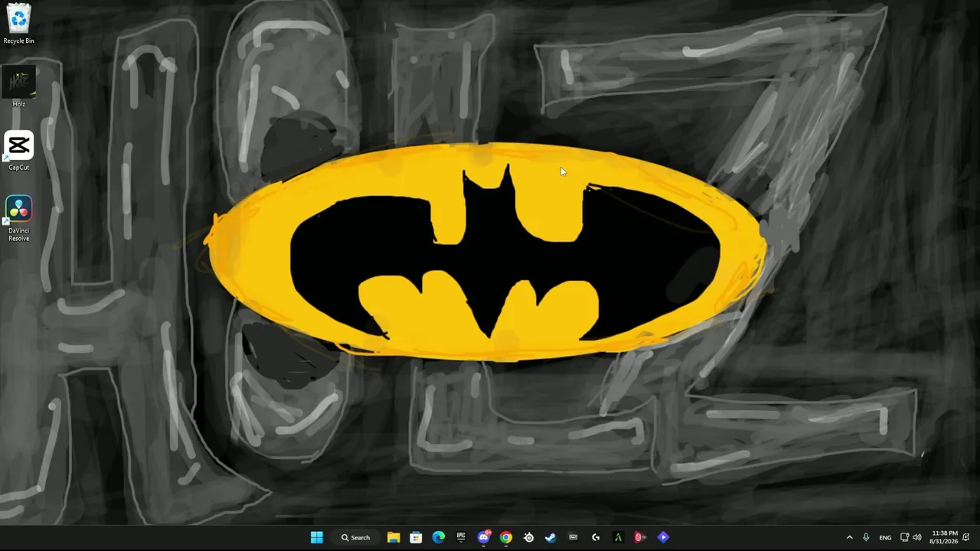
Task: Click the microphone icon in system tray
Action: [866, 537]
